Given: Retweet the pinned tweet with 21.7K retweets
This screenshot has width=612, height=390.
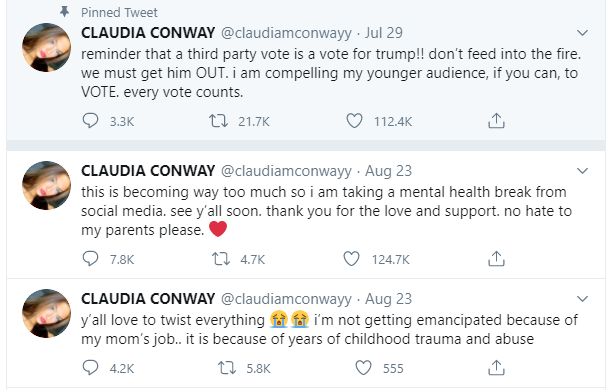Looking at the screenshot, I should [x=218, y=121].
